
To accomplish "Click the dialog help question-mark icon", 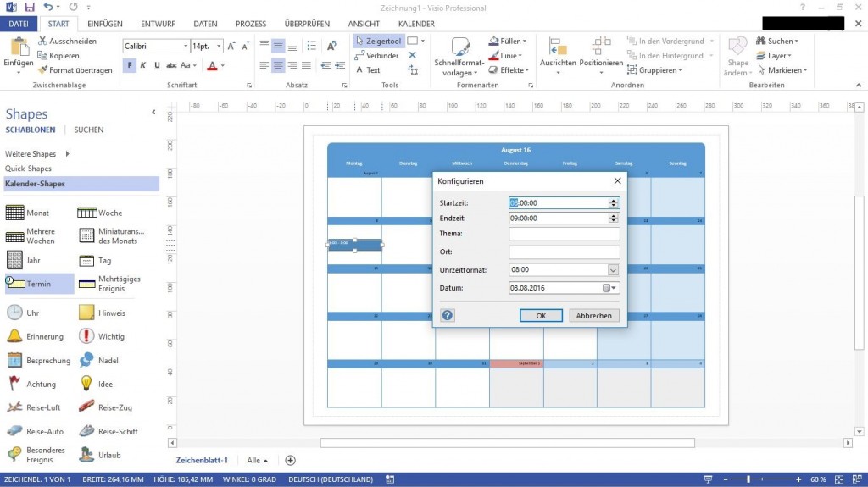I will click(448, 315).
